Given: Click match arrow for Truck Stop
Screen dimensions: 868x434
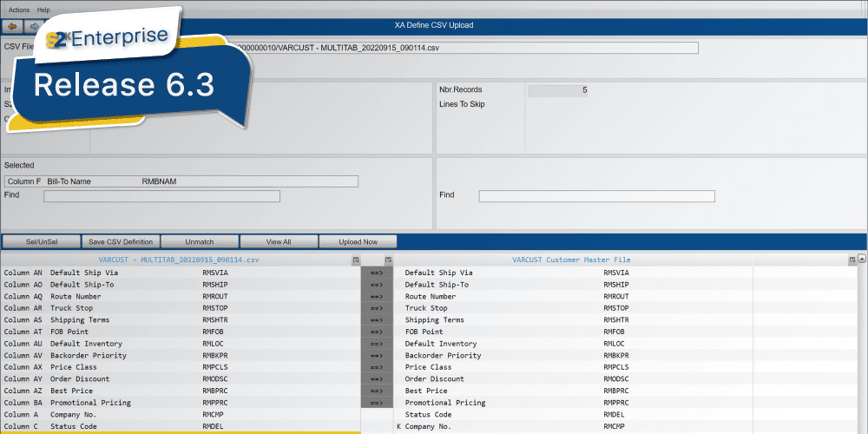Looking at the screenshot, I should 377,308.
